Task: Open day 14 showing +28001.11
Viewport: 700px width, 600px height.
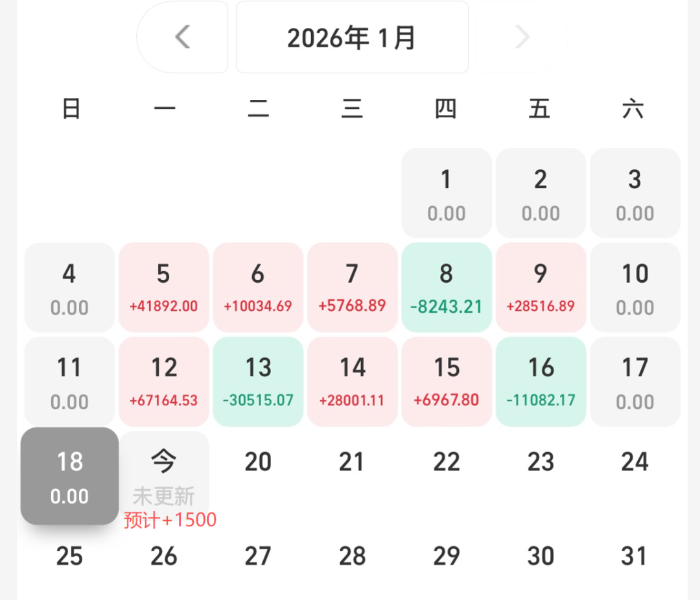Action: click(x=352, y=381)
